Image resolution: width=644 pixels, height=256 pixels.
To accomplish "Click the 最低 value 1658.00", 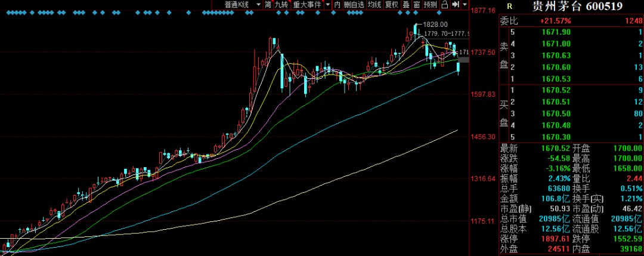I will pos(628,168).
